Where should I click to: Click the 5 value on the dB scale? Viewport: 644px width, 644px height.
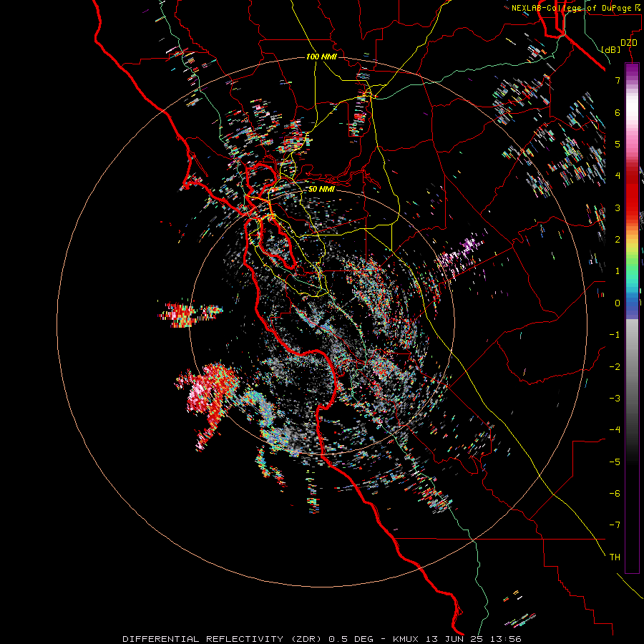(x=618, y=144)
